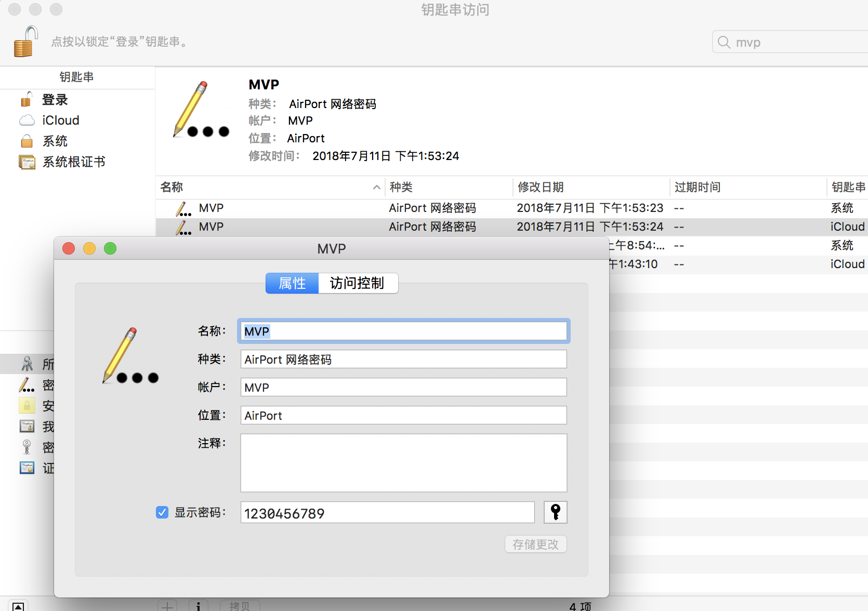
Task: Click the magnifier icon in search field
Action: point(724,42)
